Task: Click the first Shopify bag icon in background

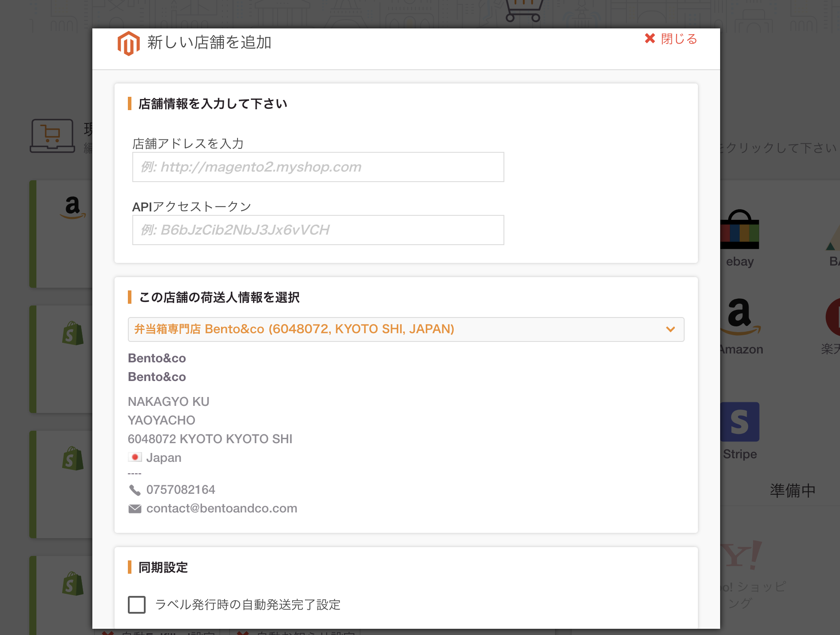Action: 73,333
